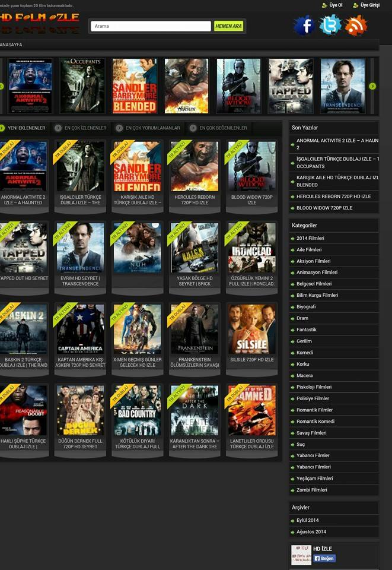392x570 pixels.
Task: Open the Polisiye Filmler category
Action: pos(313,398)
